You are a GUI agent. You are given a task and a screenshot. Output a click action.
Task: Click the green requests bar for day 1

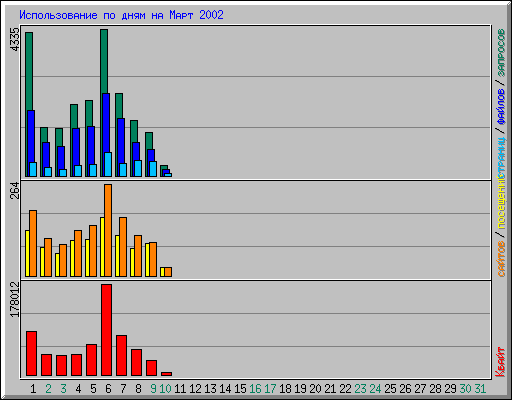(29, 71)
